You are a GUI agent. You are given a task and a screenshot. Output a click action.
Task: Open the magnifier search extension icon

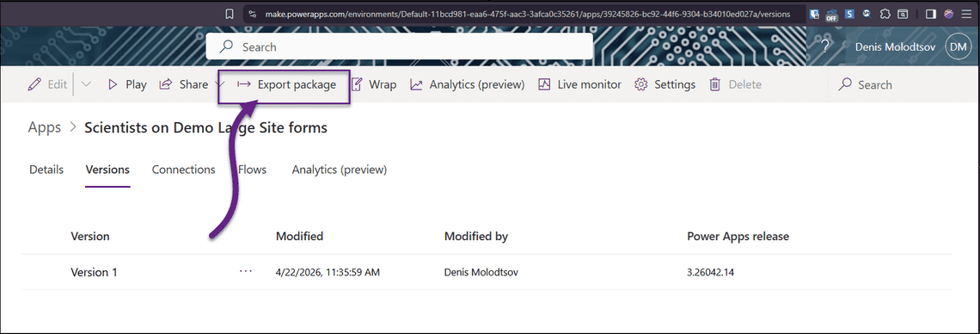[867, 14]
